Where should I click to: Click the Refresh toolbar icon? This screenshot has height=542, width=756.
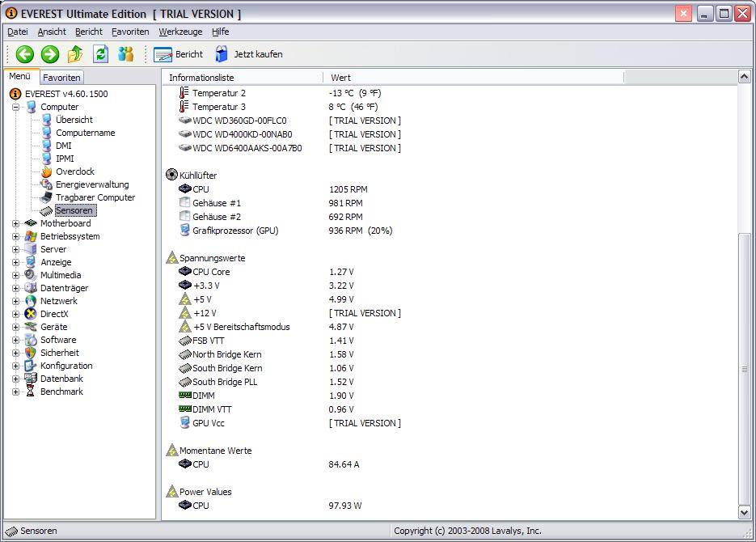click(100, 54)
